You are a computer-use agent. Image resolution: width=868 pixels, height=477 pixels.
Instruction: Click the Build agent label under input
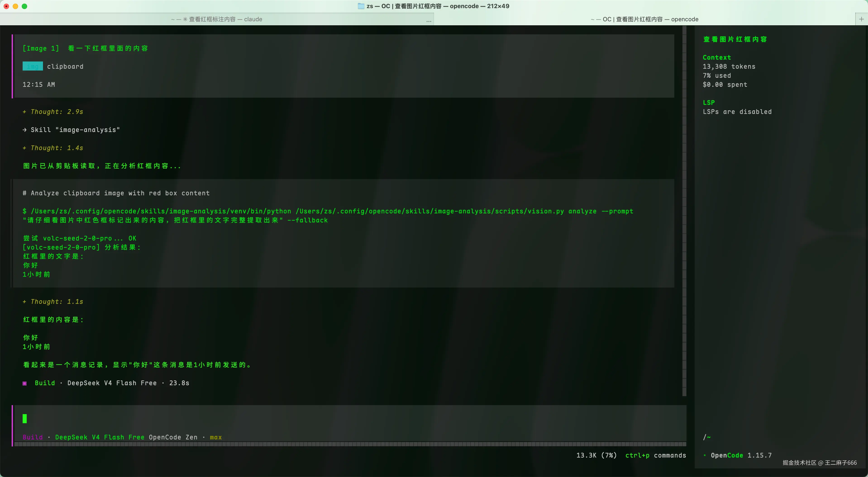(x=33, y=437)
